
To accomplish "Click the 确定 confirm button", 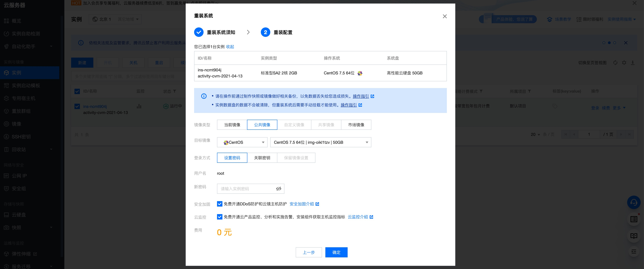I will (336, 252).
